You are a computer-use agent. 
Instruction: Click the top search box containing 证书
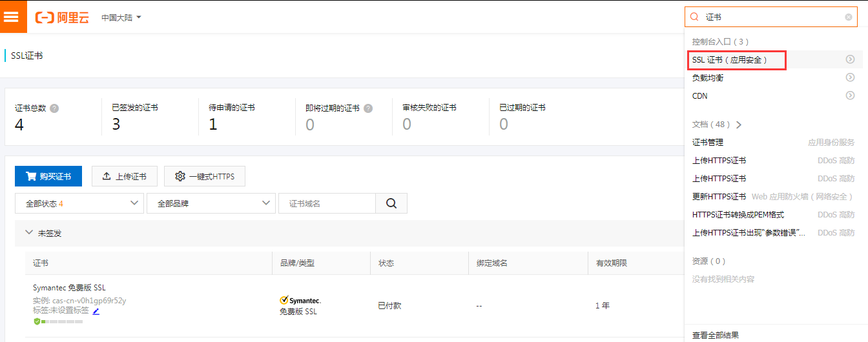[x=771, y=17]
